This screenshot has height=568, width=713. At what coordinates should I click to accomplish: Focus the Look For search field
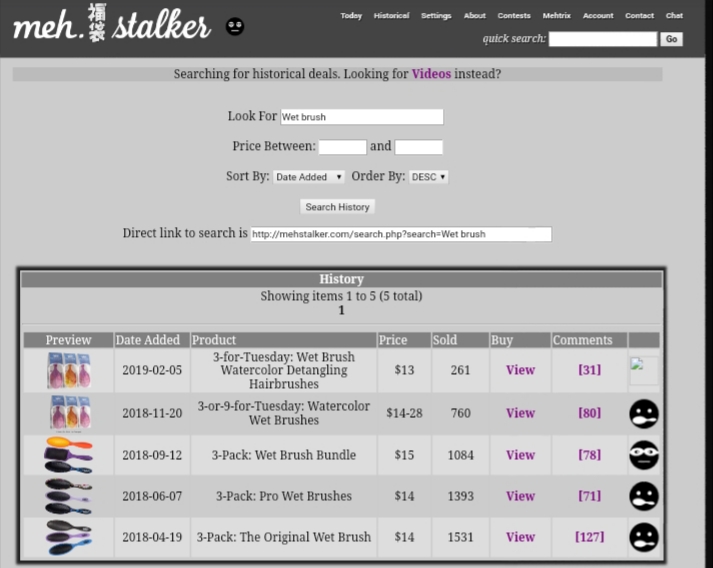[x=361, y=117]
